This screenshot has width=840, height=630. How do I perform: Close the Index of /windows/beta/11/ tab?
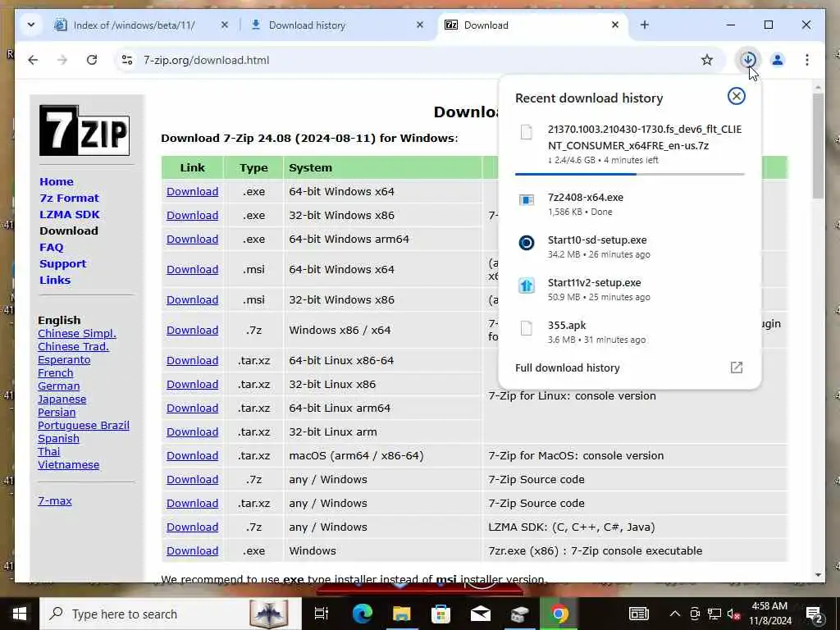coord(225,25)
